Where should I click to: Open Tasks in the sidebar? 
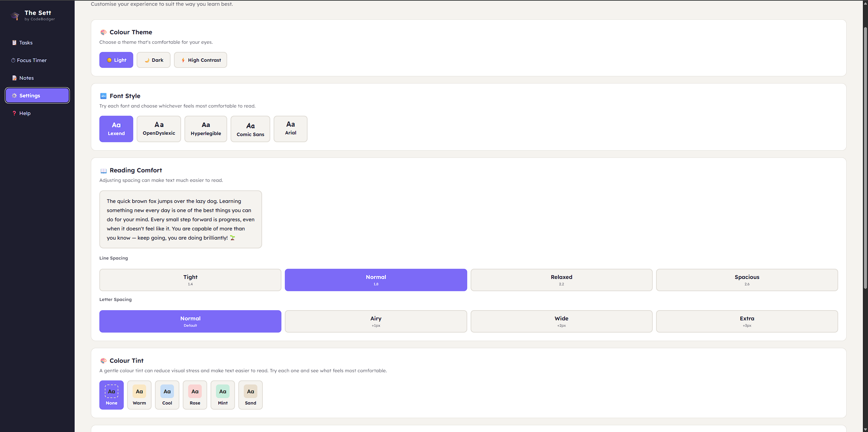pos(37,43)
